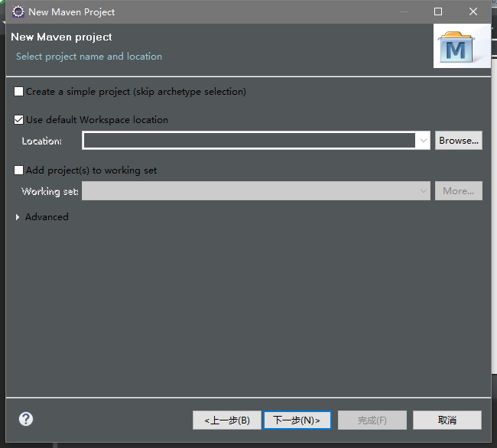Open the Working set dropdown arrow
Viewport: 497px width, 448px height.
click(x=423, y=190)
